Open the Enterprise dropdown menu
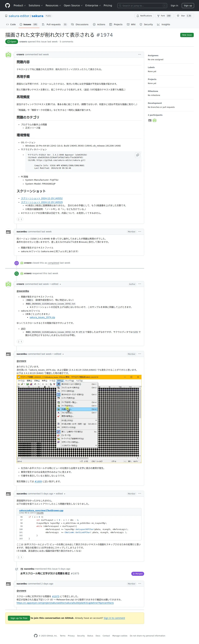The image size is (199, 644). click(x=93, y=6)
